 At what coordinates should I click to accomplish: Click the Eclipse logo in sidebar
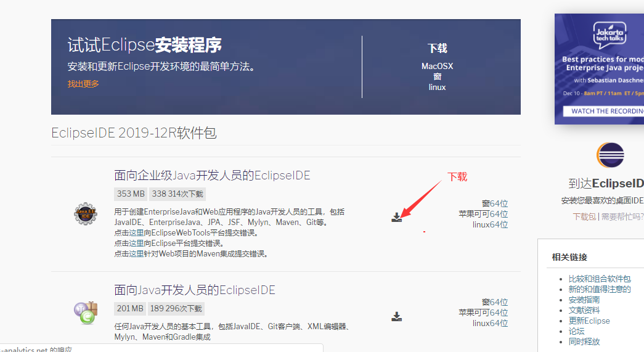click(x=610, y=155)
